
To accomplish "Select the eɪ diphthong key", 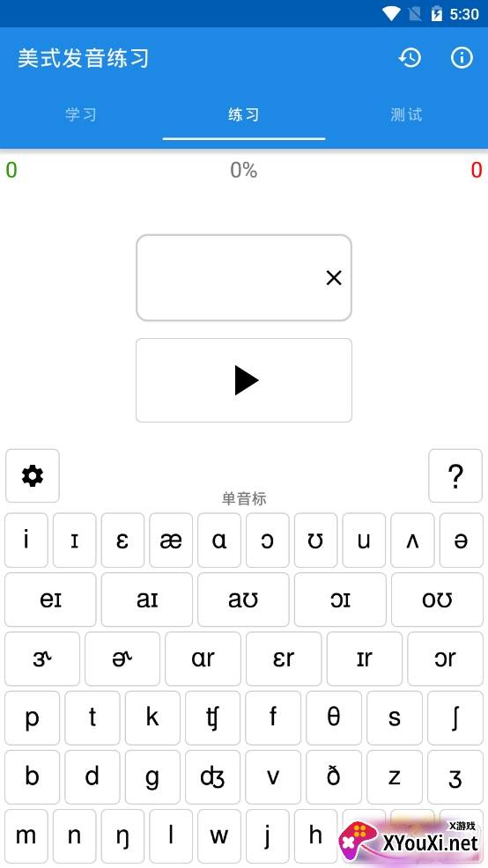I will click(x=50, y=600).
